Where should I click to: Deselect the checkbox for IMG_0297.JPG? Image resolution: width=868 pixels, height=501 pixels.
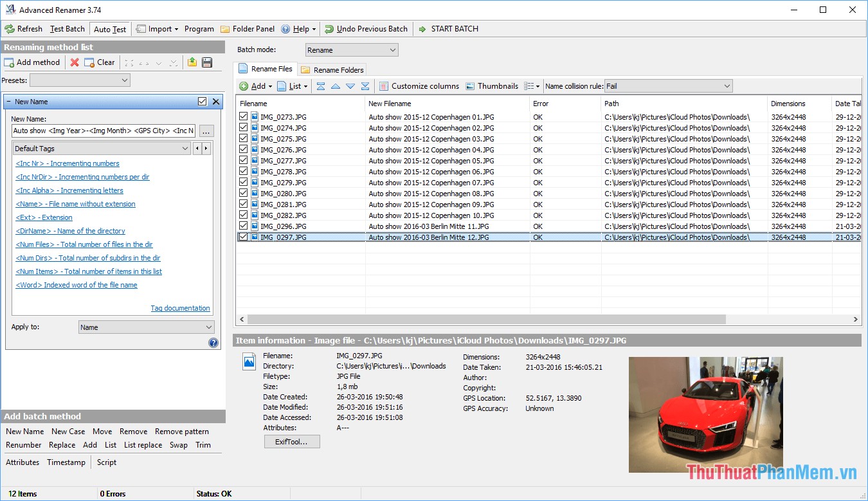pyautogui.click(x=243, y=237)
